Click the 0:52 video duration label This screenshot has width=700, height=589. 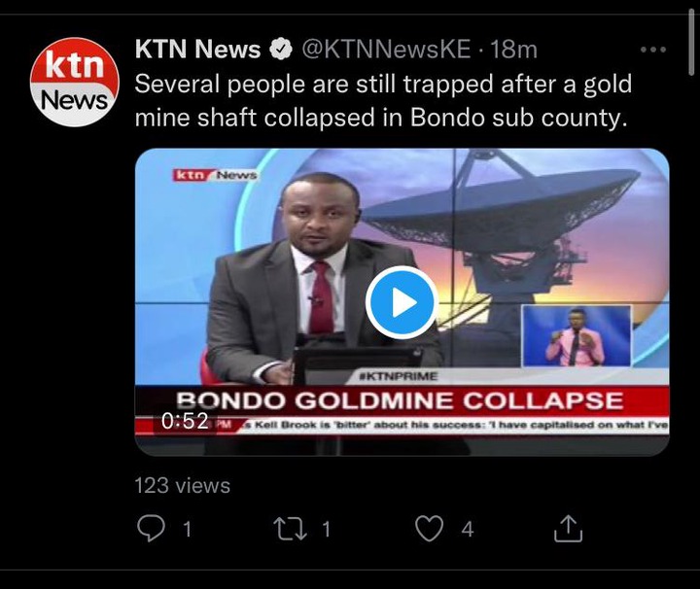pyautogui.click(x=185, y=420)
